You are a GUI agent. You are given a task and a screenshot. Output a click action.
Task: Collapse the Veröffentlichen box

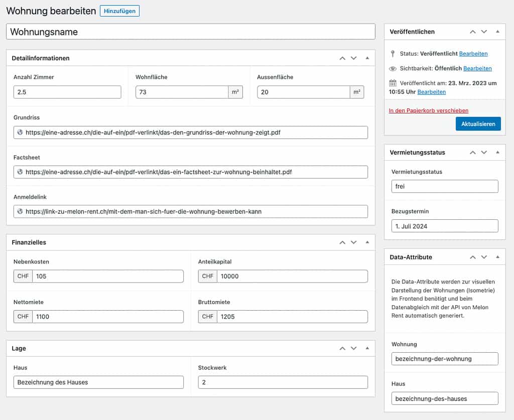point(497,32)
